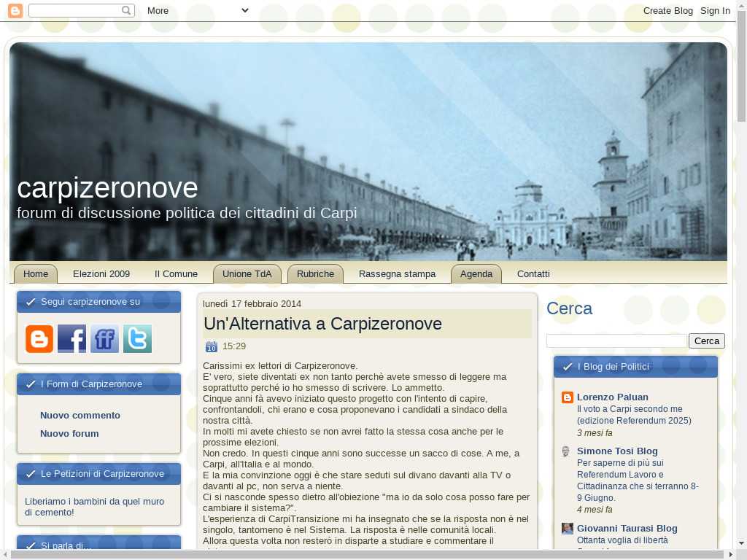Click checkmark icon in I Form header

[x=31, y=384]
